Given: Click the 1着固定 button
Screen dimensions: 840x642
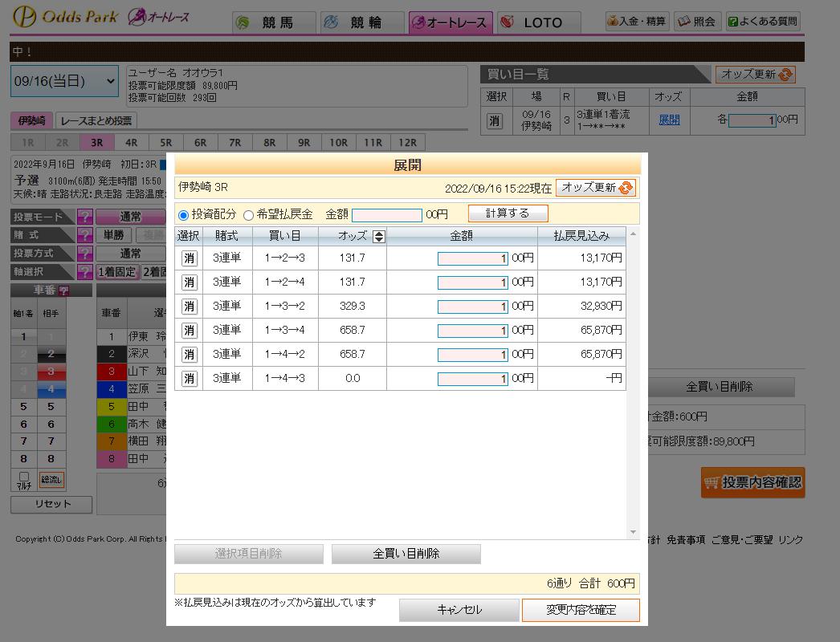Looking at the screenshot, I should [x=117, y=271].
